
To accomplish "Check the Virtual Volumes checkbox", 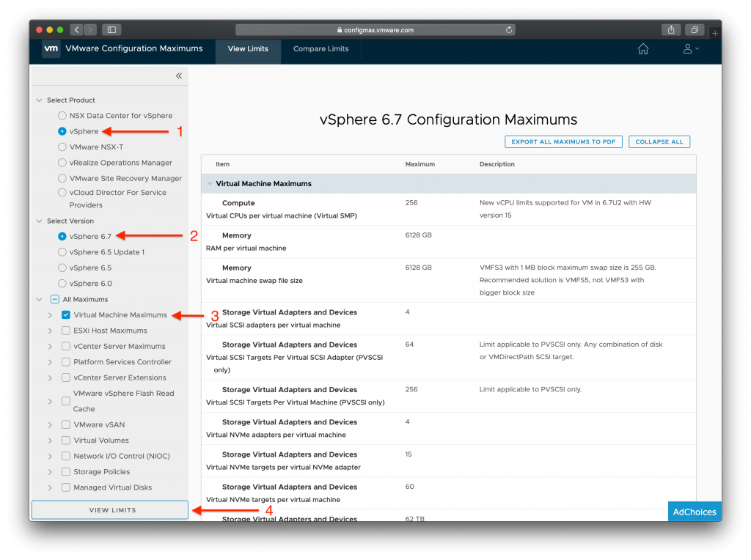I will [65, 441].
